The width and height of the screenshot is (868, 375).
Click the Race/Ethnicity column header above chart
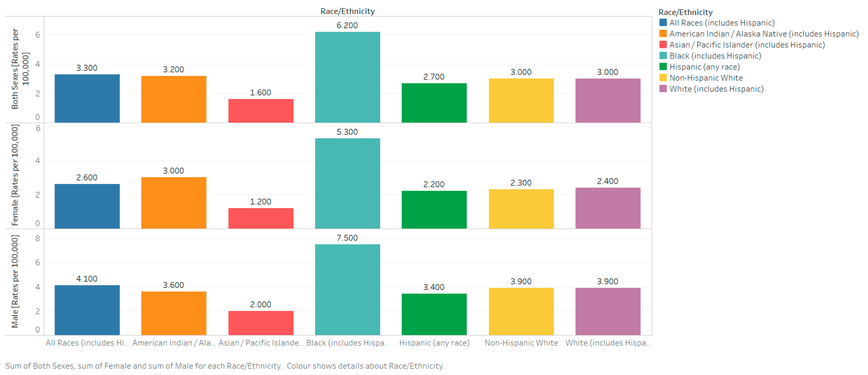click(x=347, y=11)
